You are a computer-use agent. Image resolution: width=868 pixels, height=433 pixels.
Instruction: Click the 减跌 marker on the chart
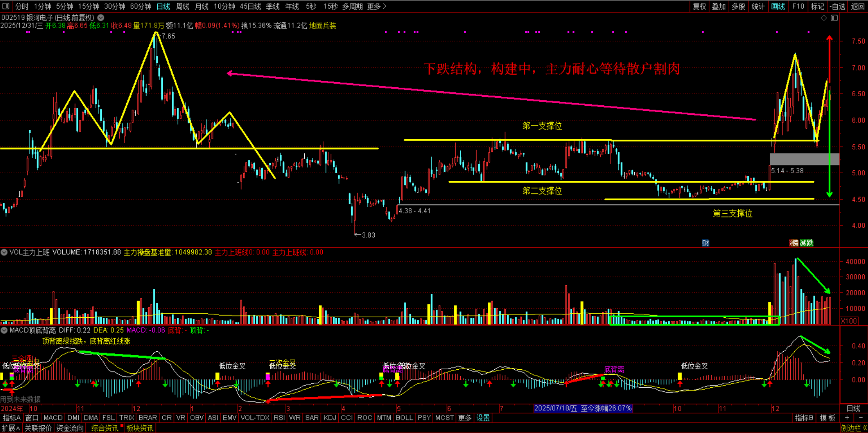pos(807,243)
